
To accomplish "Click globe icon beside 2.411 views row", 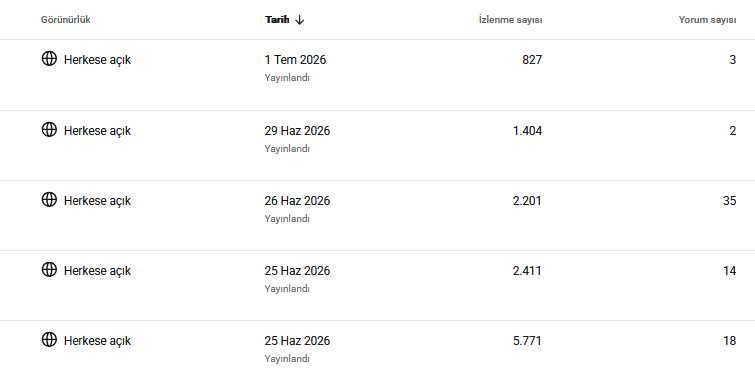I will tap(49, 269).
